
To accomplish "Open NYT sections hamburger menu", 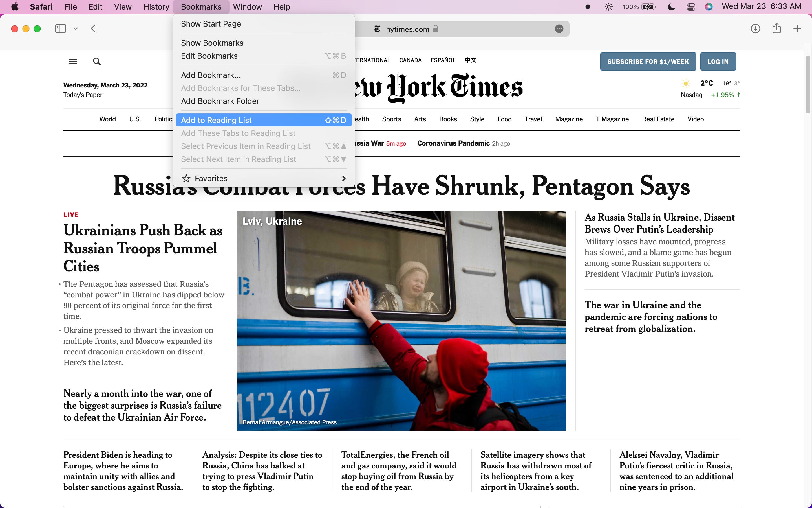I will coord(73,62).
